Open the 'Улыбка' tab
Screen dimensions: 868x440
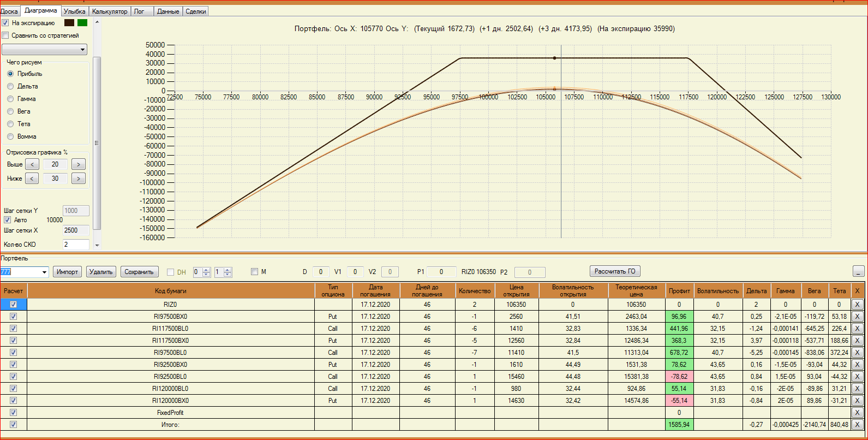[75, 11]
